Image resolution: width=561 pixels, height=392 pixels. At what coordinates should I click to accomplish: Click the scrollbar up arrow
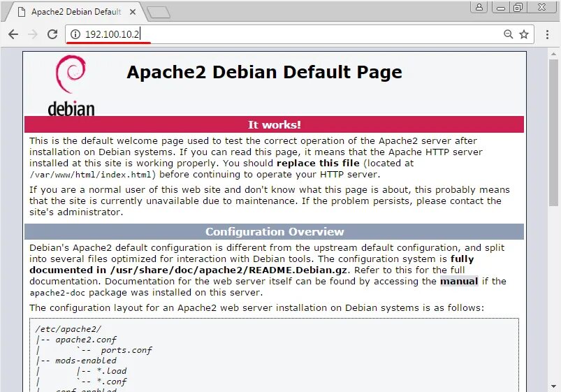click(x=553, y=54)
